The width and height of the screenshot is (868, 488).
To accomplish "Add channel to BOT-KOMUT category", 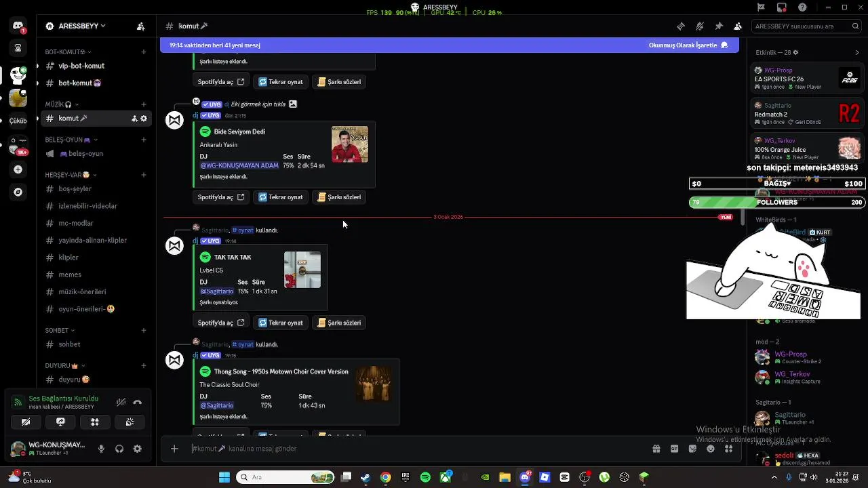I will (x=144, y=52).
